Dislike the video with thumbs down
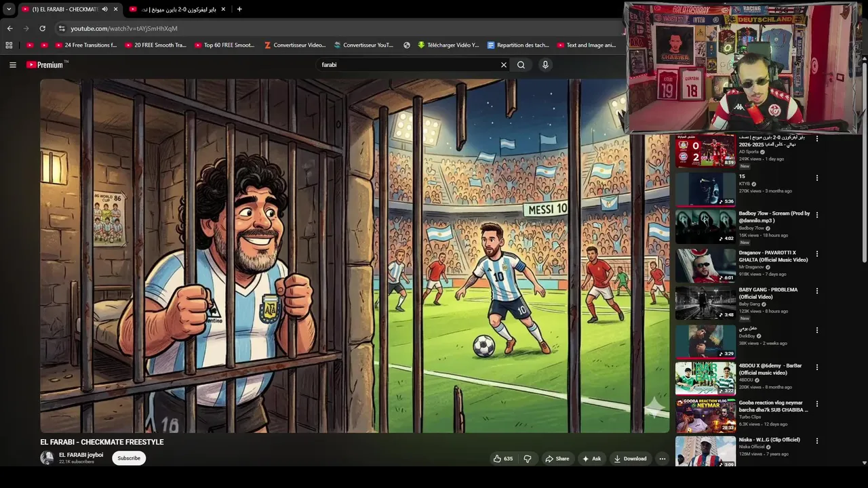 [528, 459]
